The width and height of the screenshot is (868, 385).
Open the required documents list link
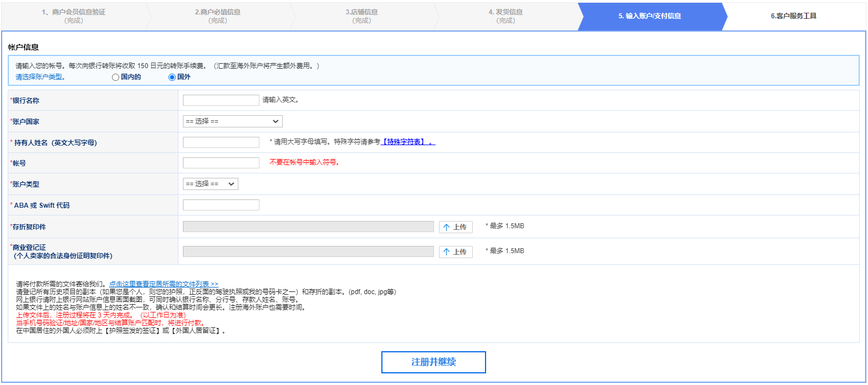pyautogui.click(x=164, y=284)
